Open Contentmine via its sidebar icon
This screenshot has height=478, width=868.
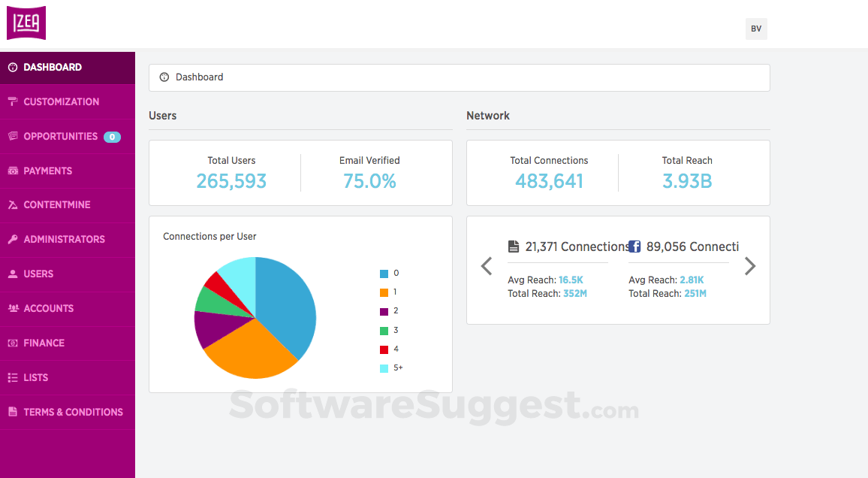pos(12,204)
